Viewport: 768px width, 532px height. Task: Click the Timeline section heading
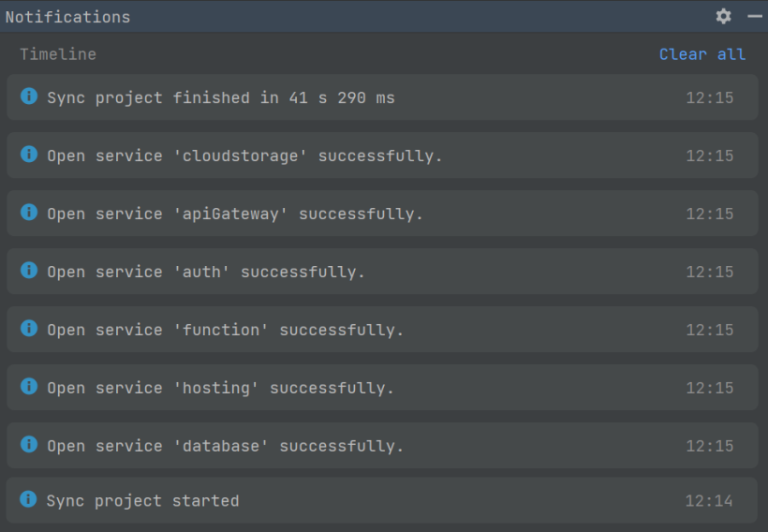click(58, 54)
